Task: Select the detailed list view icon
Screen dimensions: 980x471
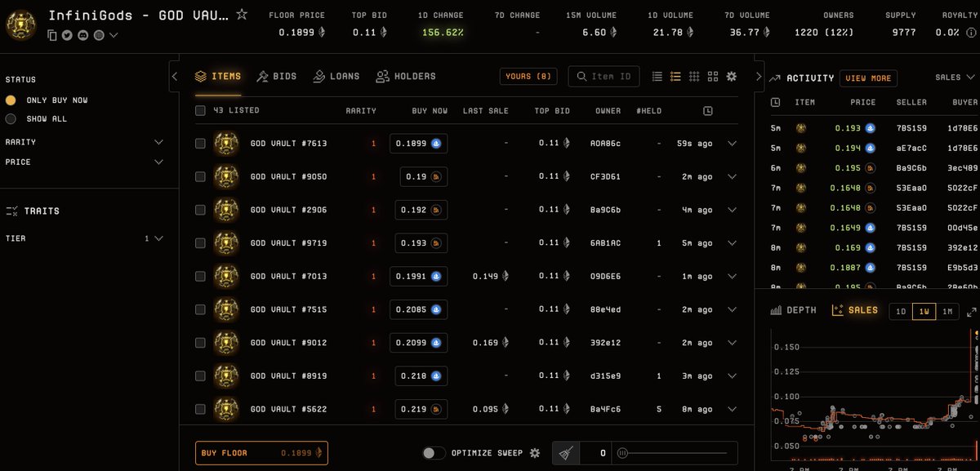Action: click(675, 76)
